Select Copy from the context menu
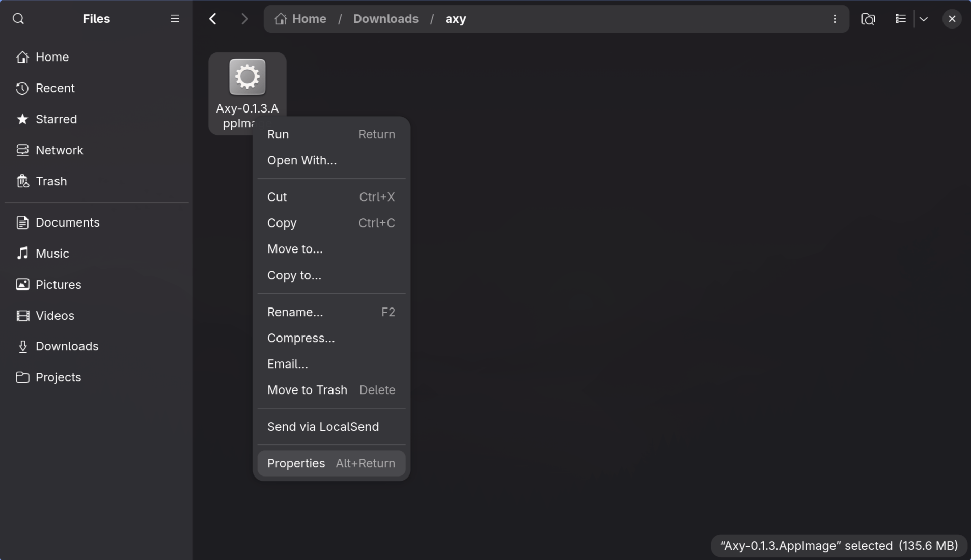Image resolution: width=971 pixels, height=560 pixels. (331, 223)
